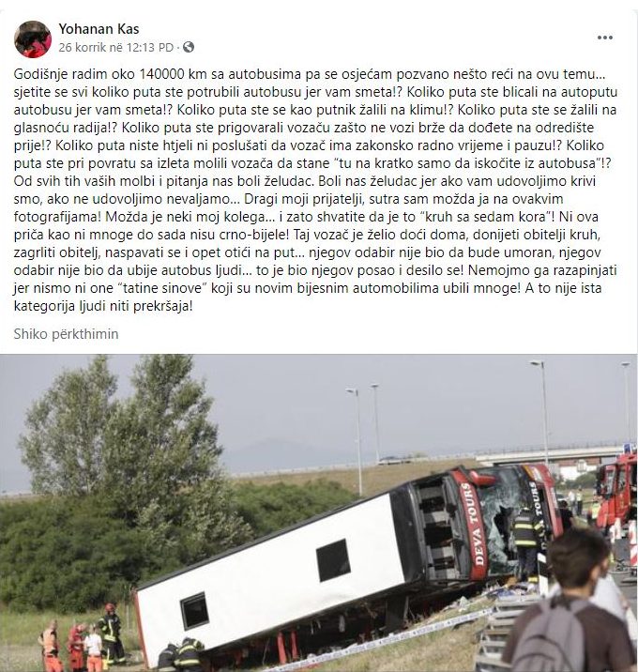Click the DEVA TOURS lettering on bus
The width and height of the screenshot is (638, 672).
click(474, 528)
